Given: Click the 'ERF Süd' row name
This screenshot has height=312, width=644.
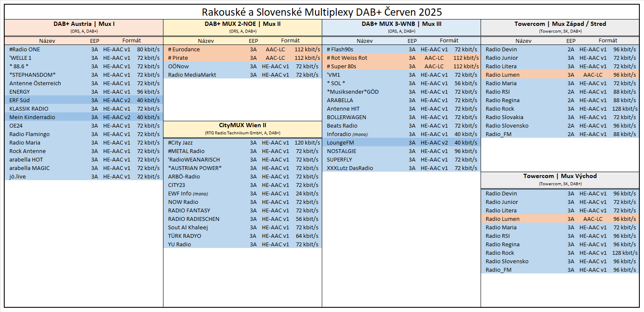Looking at the screenshot, I should [x=20, y=100].
